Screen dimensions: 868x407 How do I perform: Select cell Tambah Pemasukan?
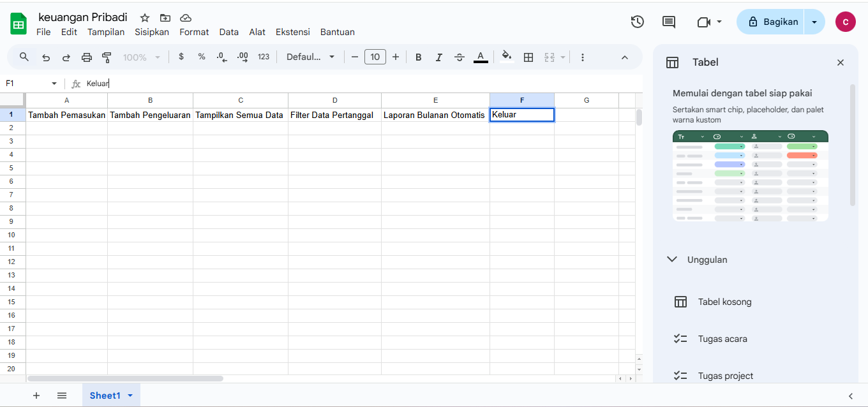(x=66, y=115)
